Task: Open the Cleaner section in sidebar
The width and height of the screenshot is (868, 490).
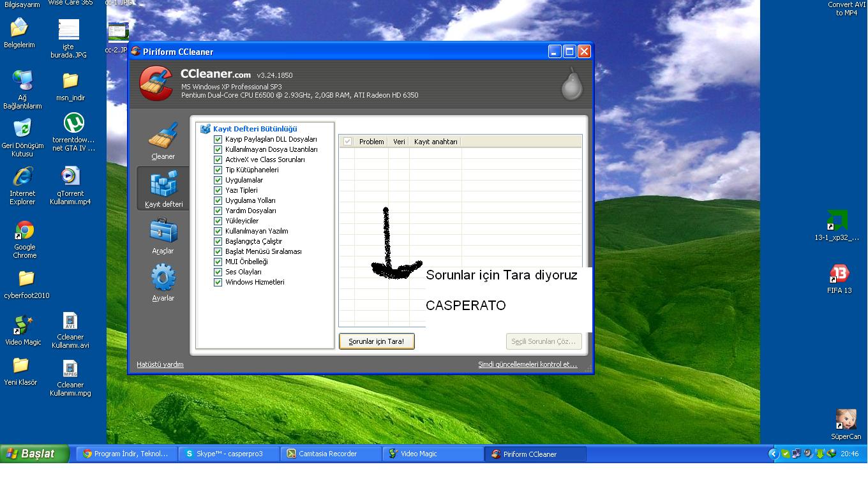Action: tap(163, 140)
